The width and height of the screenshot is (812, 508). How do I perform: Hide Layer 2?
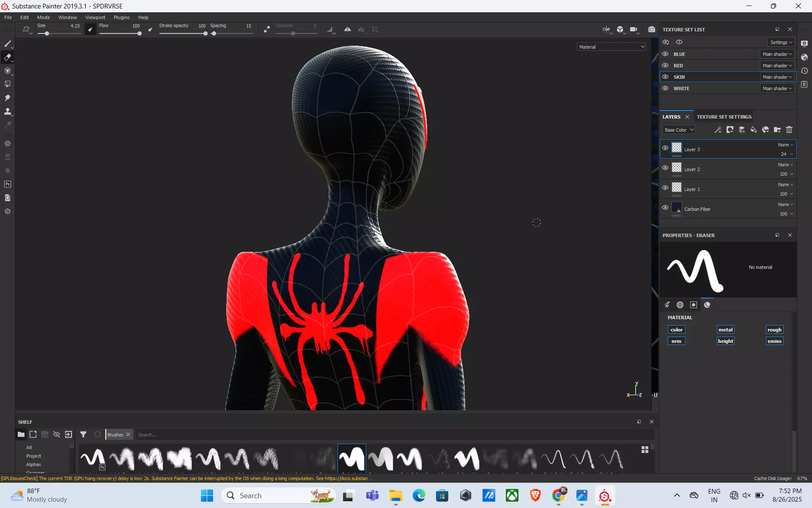665,168
